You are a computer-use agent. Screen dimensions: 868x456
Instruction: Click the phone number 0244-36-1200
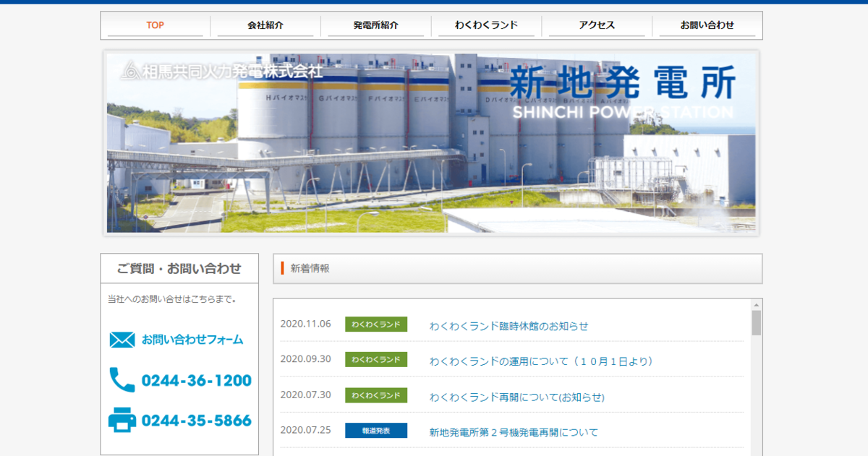pos(197,381)
